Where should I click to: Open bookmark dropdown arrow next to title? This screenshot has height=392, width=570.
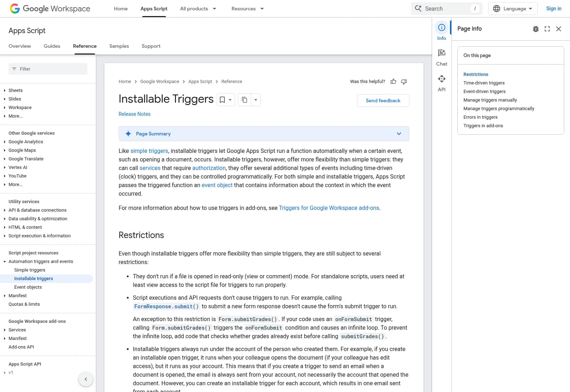coord(230,100)
